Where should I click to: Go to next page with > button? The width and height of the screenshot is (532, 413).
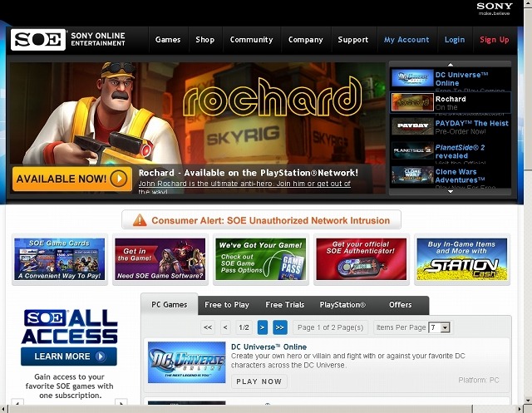coord(263,327)
